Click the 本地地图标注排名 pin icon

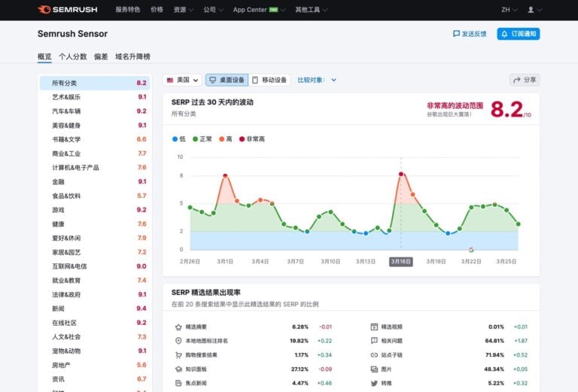point(178,341)
